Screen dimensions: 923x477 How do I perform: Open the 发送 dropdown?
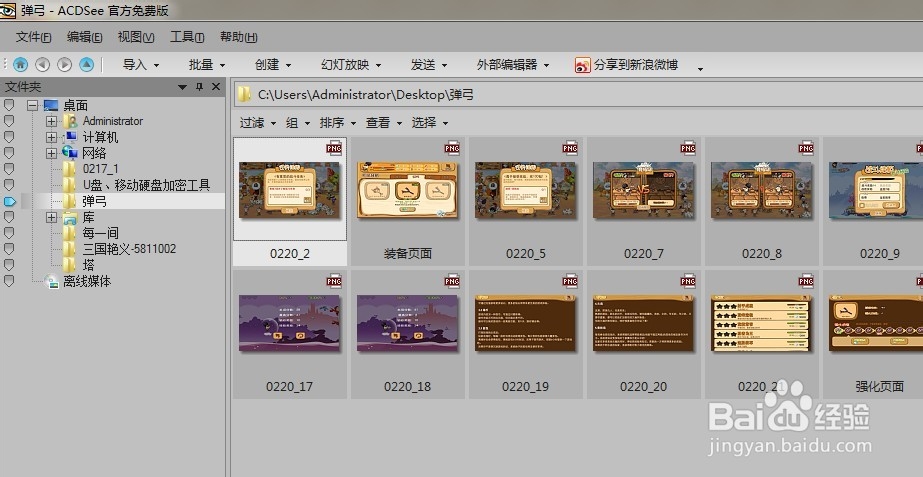429,65
